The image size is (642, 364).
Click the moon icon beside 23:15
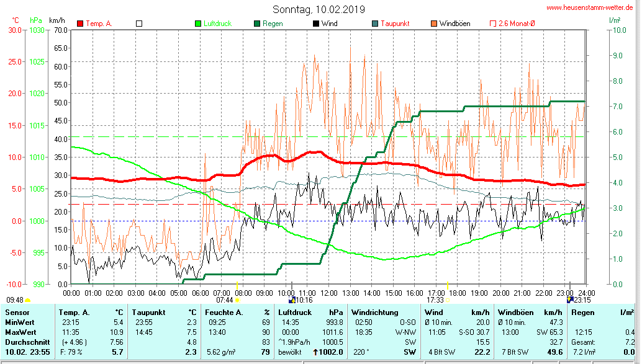[x=570, y=300]
